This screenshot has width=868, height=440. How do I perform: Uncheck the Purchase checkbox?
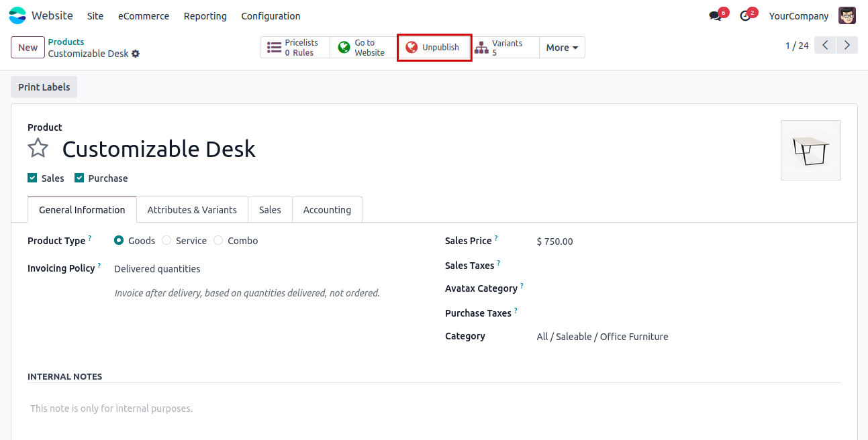coord(79,178)
